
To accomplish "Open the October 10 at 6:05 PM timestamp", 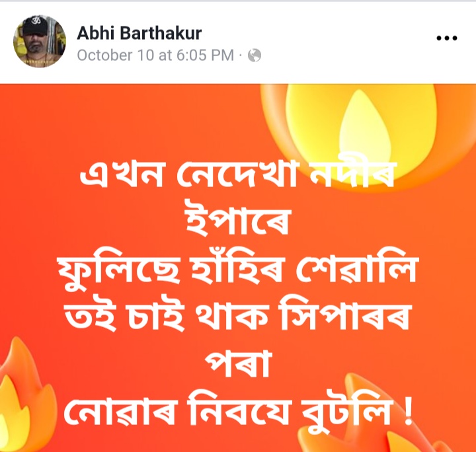I will coord(155,56).
